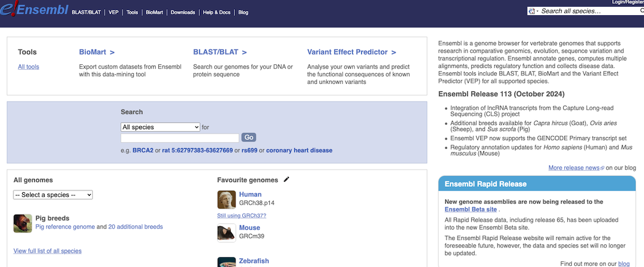Select the Zebrafish genome thumbnail
Image resolution: width=644 pixels, height=267 pixels.
[227, 262]
